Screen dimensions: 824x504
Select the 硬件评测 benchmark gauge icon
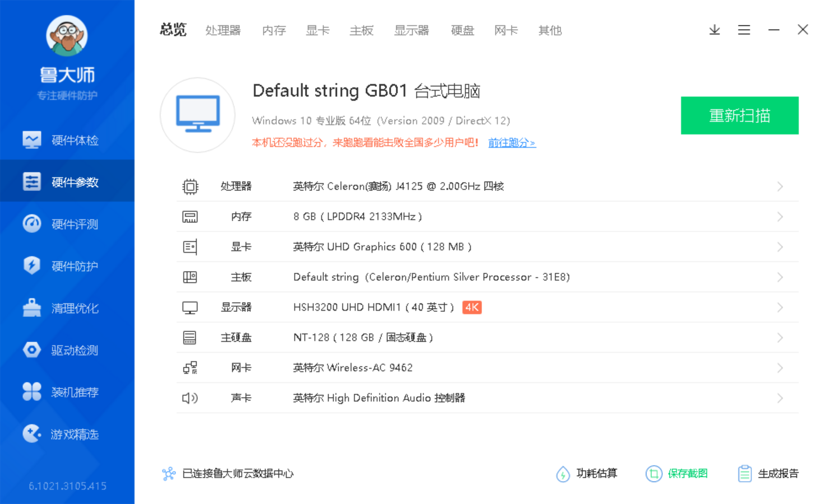click(x=32, y=224)
